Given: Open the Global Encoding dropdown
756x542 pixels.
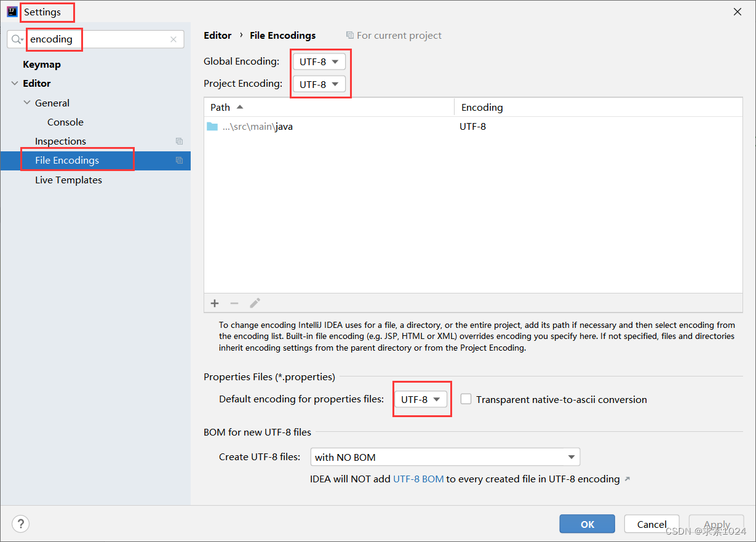Looking at the screenshot, I should click(x=319, y=62).
